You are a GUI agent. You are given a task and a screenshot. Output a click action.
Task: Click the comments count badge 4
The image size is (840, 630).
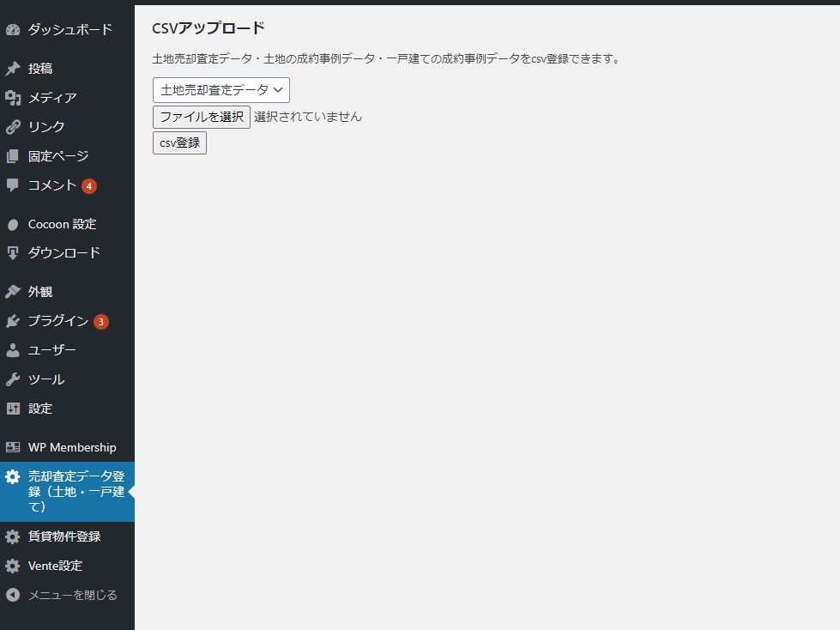pos(89,186)
